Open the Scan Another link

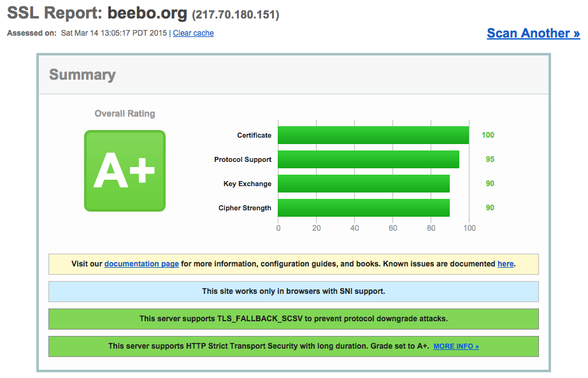click(533, 33)
